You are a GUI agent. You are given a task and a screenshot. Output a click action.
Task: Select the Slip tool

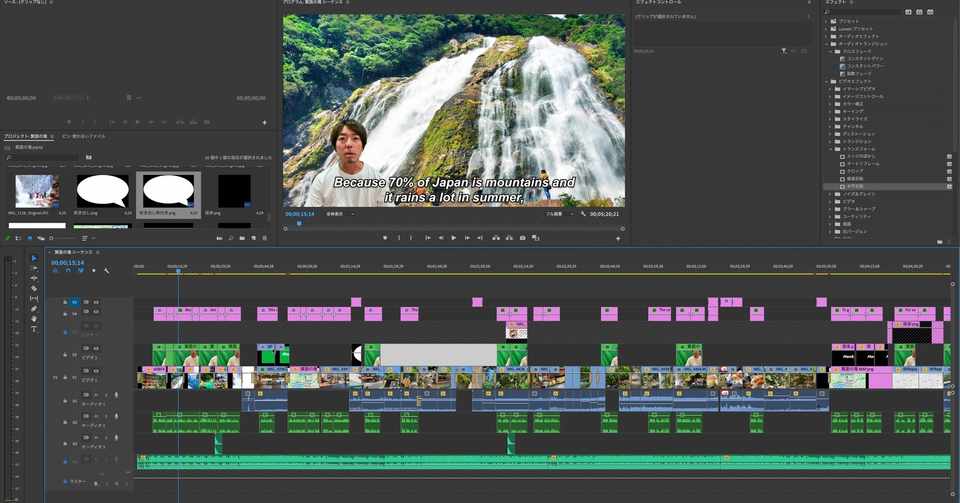tap(34, 299)
